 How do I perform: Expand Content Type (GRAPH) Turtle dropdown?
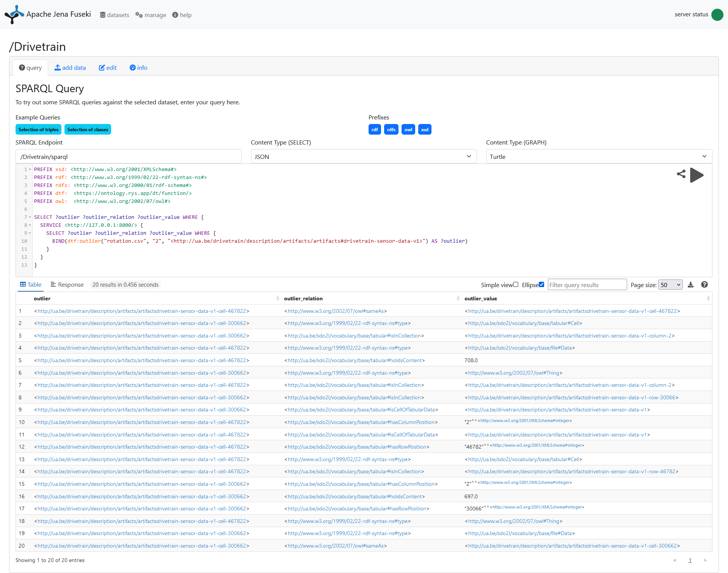[599, 157]
